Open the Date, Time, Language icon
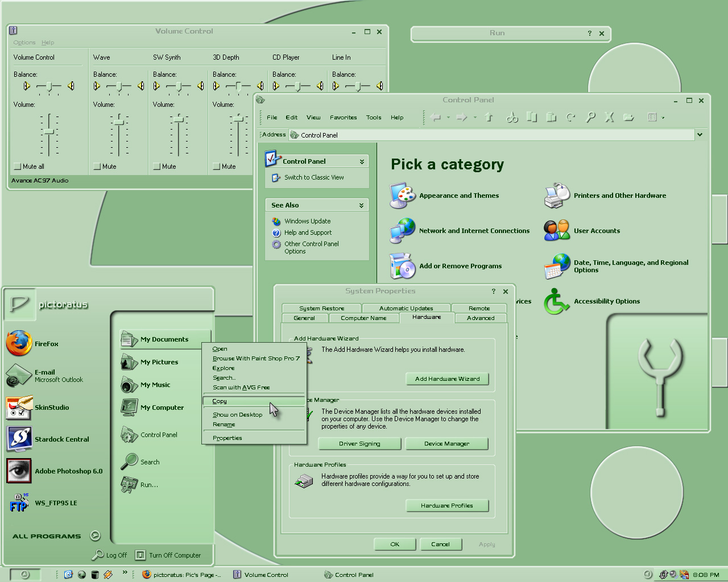Viewport: 728px width, 582px height. 557,266
